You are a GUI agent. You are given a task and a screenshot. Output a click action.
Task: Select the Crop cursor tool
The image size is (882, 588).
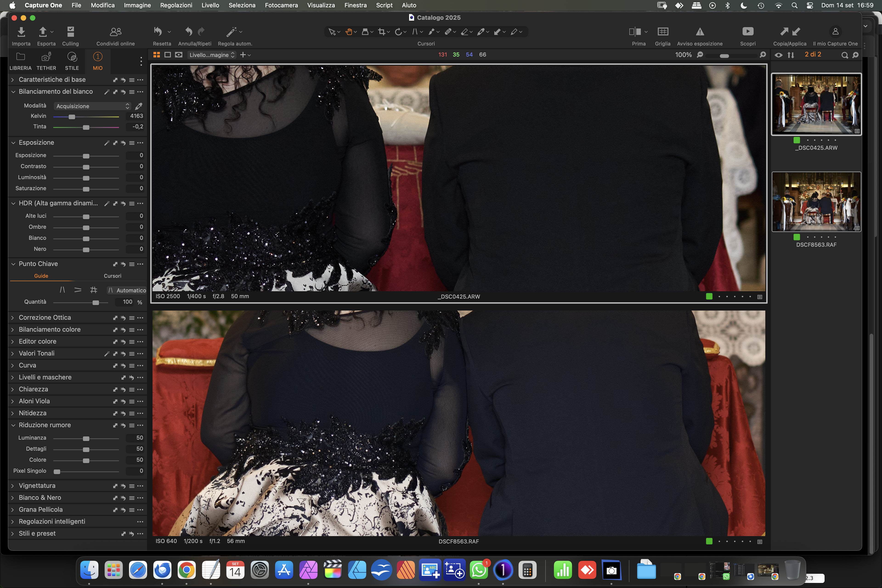pyautogui.click(x=381, y=32)
